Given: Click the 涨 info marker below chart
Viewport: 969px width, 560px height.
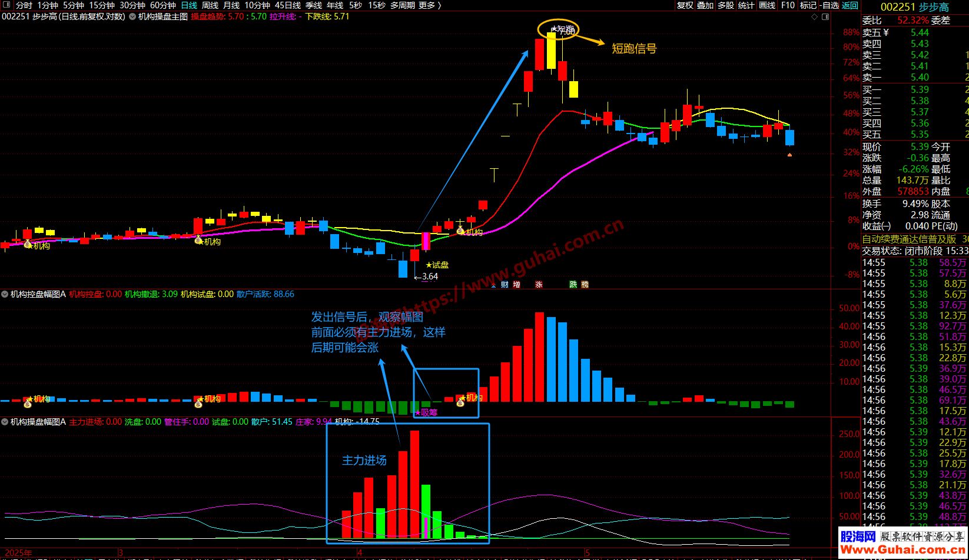Looking at the screenshot, I should (539, 285).
